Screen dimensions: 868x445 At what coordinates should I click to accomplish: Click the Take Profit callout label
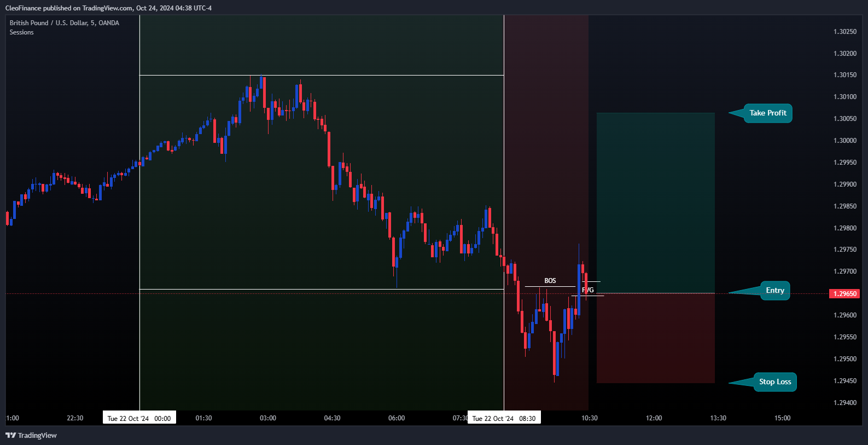pyautogui.click(x=768, y=113)
